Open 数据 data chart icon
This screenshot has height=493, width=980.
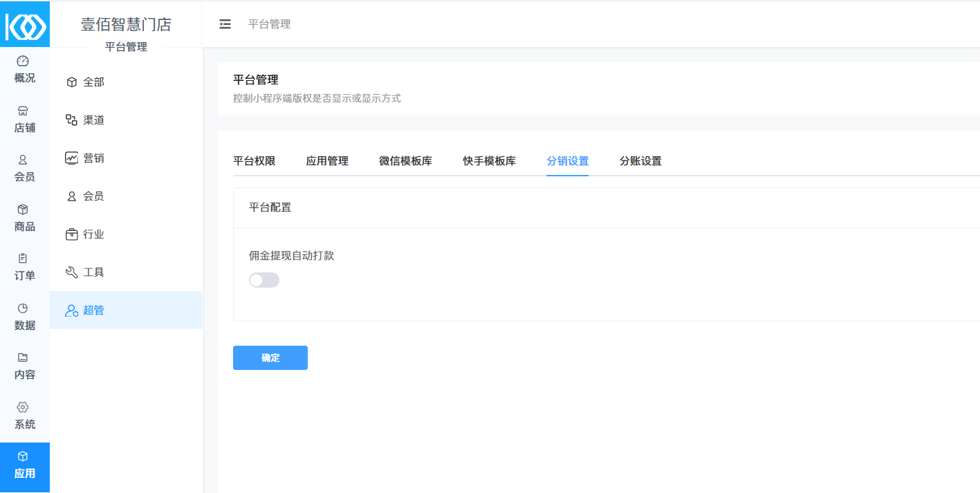point(23,308)
